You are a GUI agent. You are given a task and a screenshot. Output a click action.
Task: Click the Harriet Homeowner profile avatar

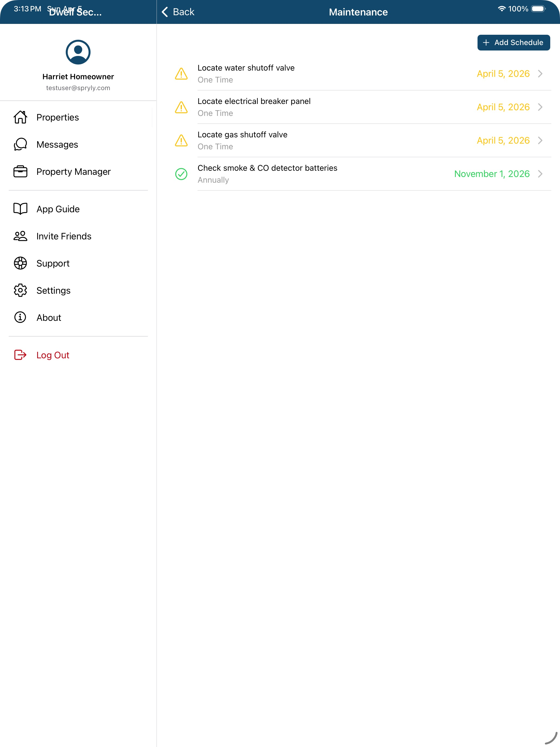pyautogui.click(x=78, y=52)
